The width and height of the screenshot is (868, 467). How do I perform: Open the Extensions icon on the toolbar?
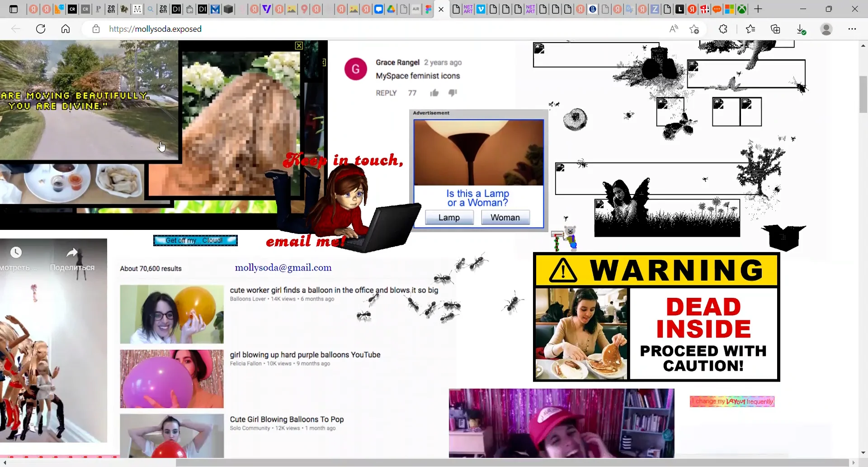[x=723, y=29]
